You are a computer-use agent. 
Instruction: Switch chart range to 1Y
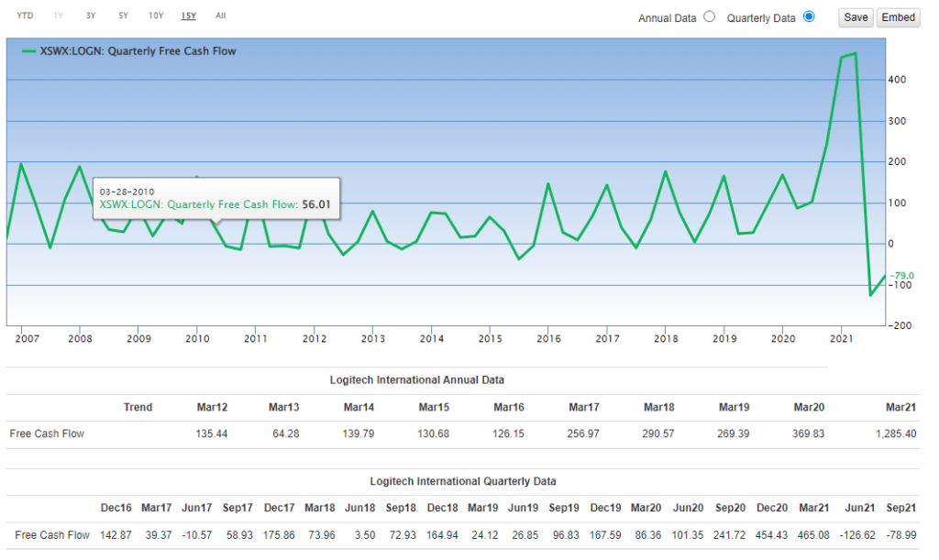coord(58,16)
